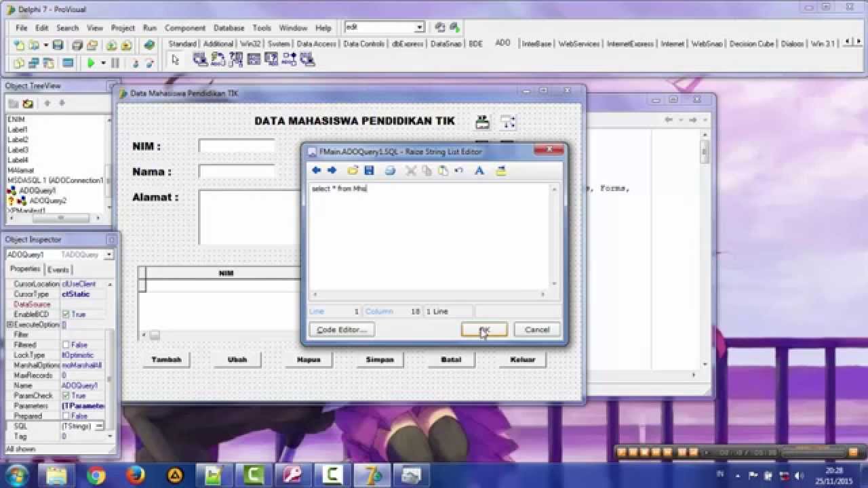
Task: Click the Hapus button on the form
Action: [309, 359]
